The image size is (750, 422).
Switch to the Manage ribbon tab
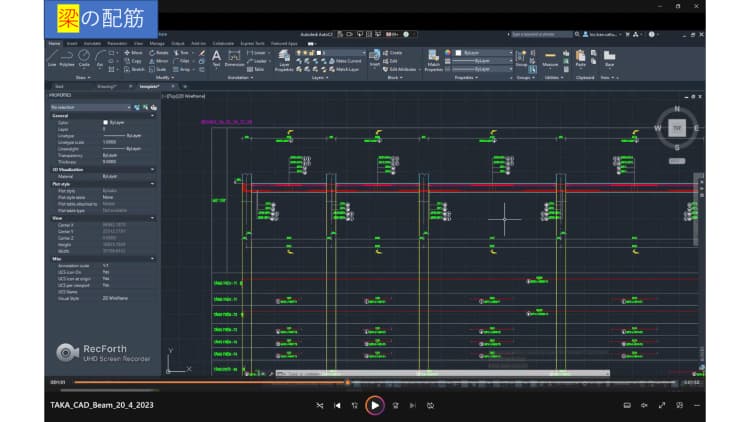coord(157,44)
